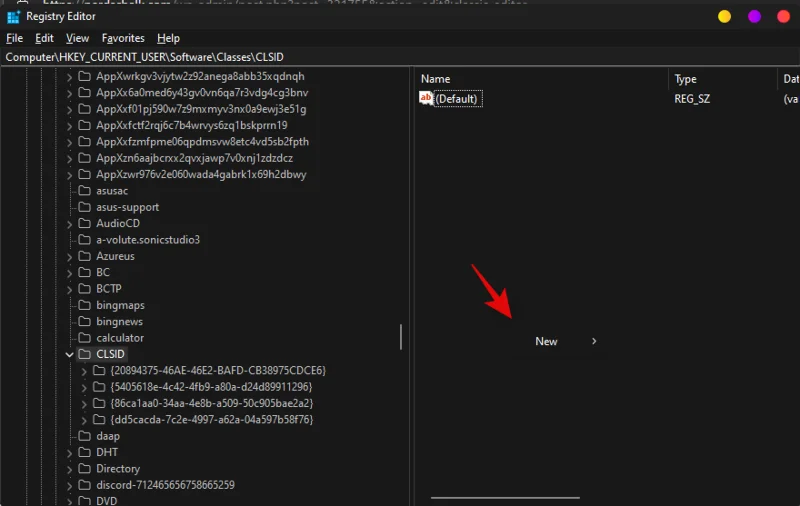Expand the {20894375-46AE-46E2-BAFD-CB38975CDCE6} key

pyautogui.click(x=83, y=371)
